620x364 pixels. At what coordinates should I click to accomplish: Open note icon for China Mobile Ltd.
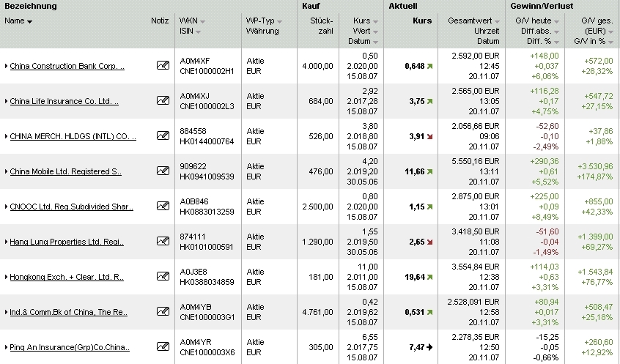tap(163, 171)
